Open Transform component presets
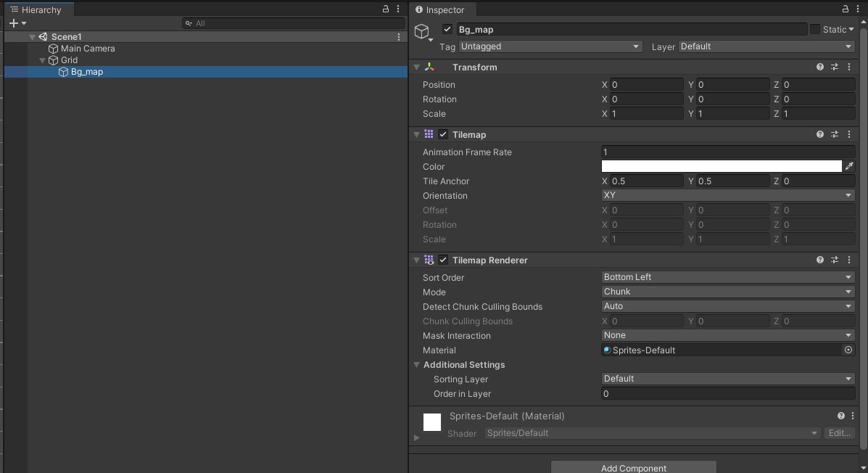 tap(834, 67)
